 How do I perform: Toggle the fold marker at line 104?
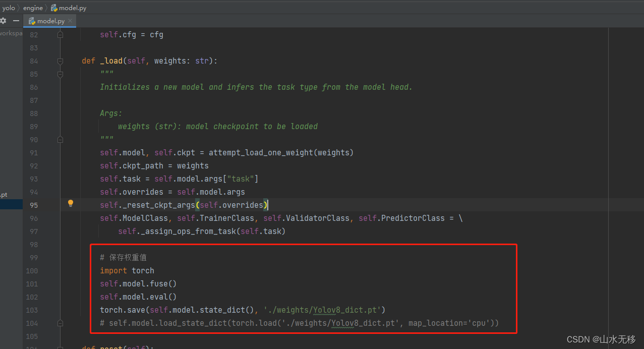pyautogui.click(x=60, y=323)
